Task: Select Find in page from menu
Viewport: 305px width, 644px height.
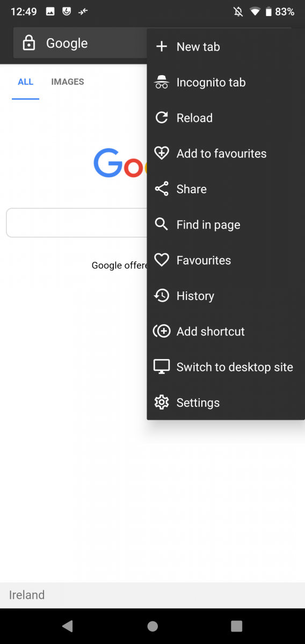Action: tap(226, 225)
